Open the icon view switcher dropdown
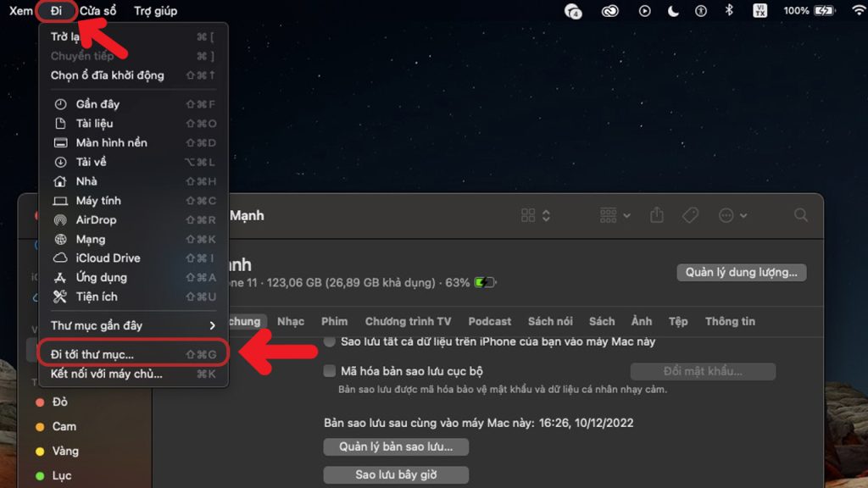 pyautogui.click(x=537, y=216)
